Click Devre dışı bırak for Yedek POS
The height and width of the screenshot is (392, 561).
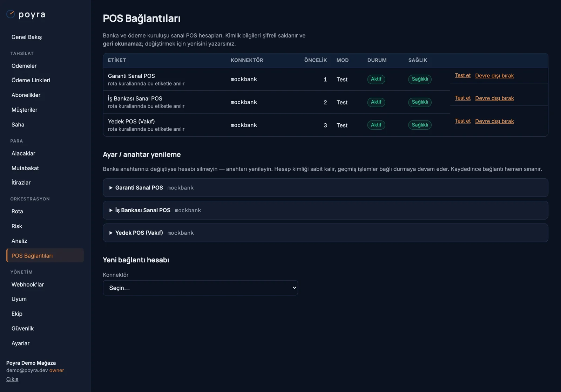[494, 121]
